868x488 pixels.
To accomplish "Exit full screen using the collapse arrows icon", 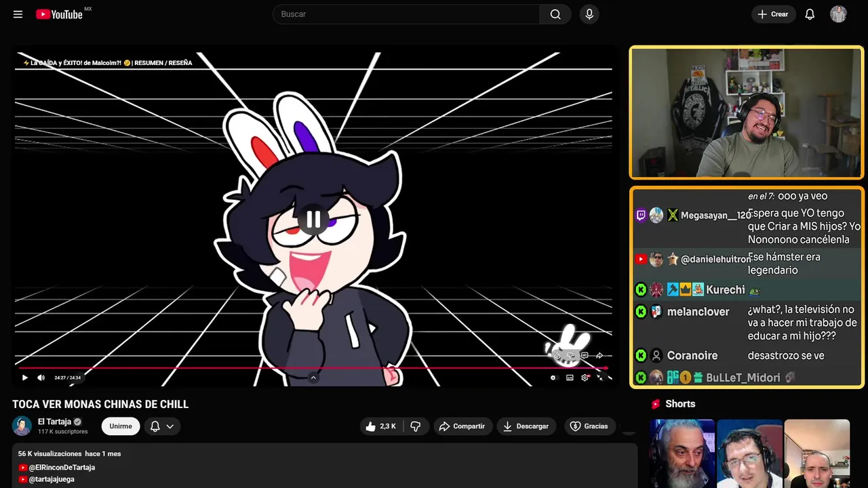I will pos(599,378).
